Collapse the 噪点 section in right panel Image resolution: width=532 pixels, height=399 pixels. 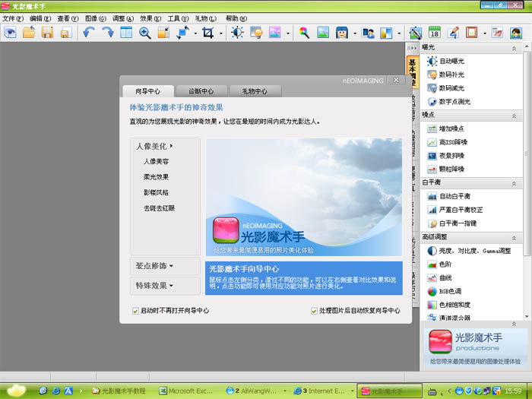click(x=514, y=116)
